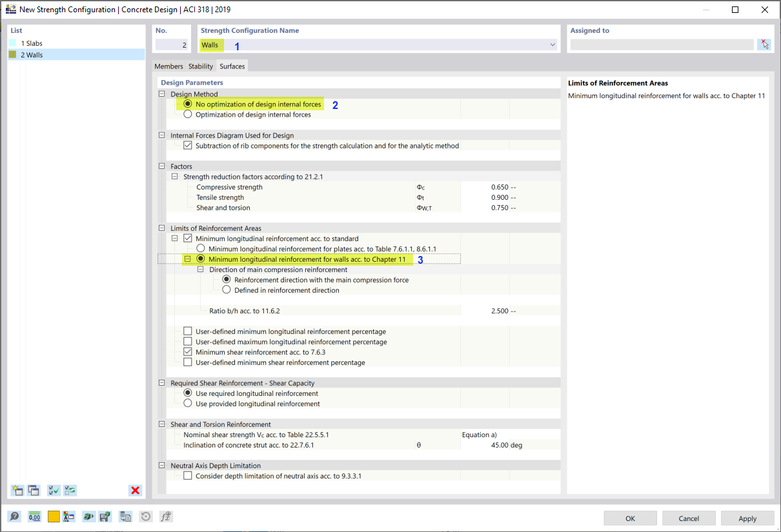Image resolution: width=781 pixels, height=532 pixels.
Task: Click the olive color swatch beside 2 Walls
Action: click(x=12, y=55)
